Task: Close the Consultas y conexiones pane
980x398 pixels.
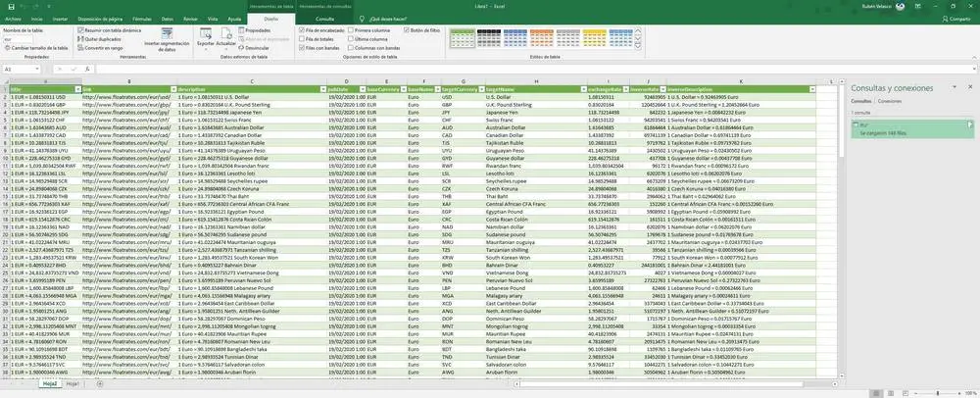Action: (x=970, y=88)
